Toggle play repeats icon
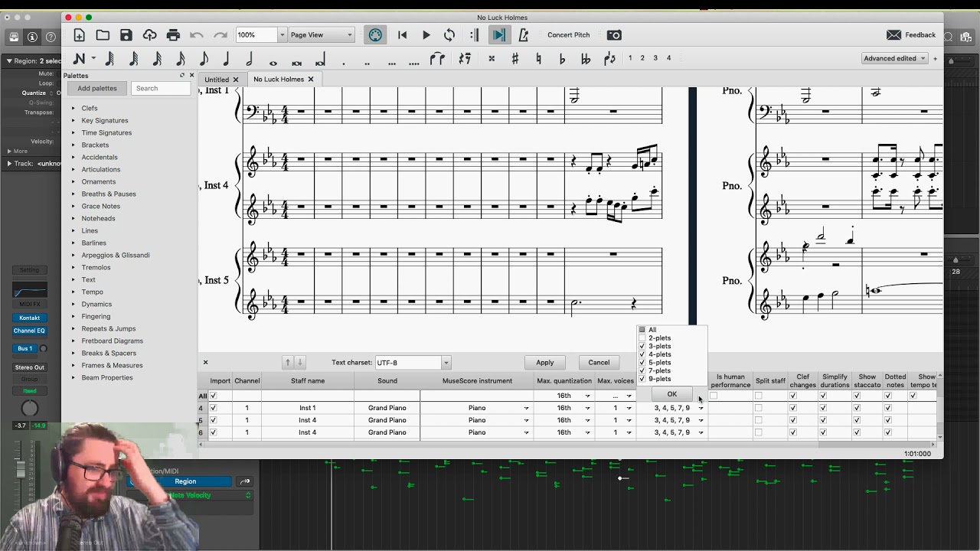This screenshot has width=980, height=551. pyautogui.click(x=475, y=35)
